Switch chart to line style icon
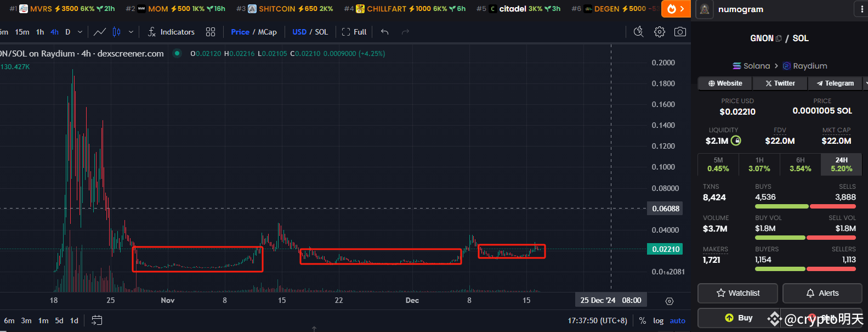The width and height of the screenshot is (868, 332). tap(100, 32)
